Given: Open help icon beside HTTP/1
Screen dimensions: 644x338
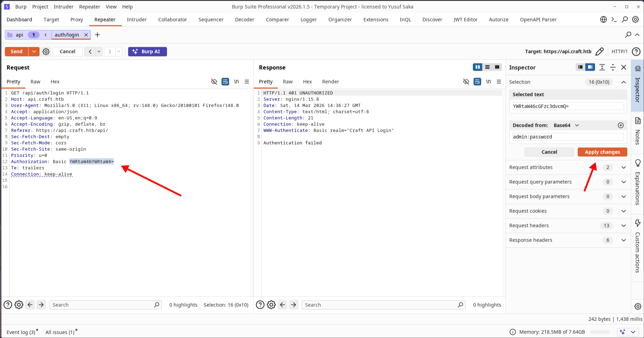Looking at the screenshot, I should pos(636,52).
